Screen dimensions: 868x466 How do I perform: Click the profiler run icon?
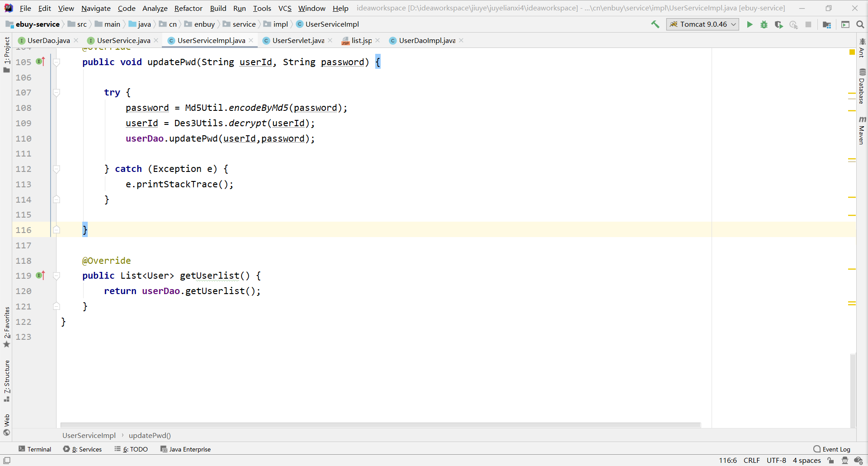793,24
